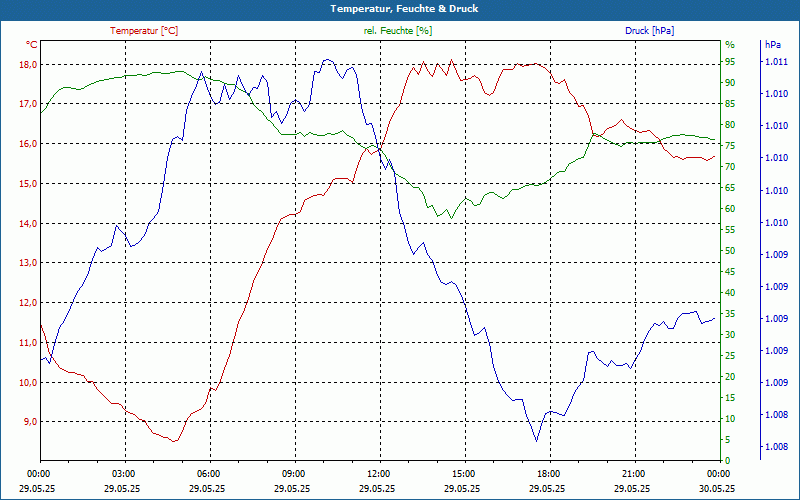The image size is (800, 500).
Task: Click the chart title 'Temperatur, Feuchte & Druck'
Action: 404,9
